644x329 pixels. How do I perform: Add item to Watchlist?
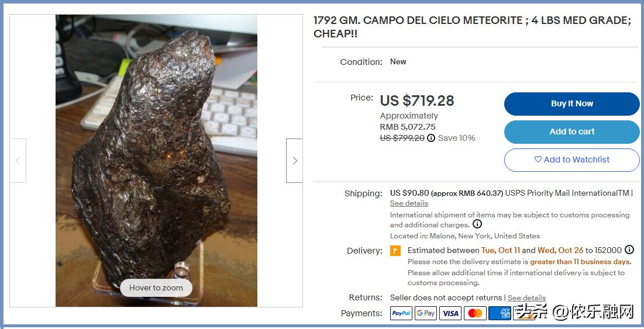(x=571, y=160)
